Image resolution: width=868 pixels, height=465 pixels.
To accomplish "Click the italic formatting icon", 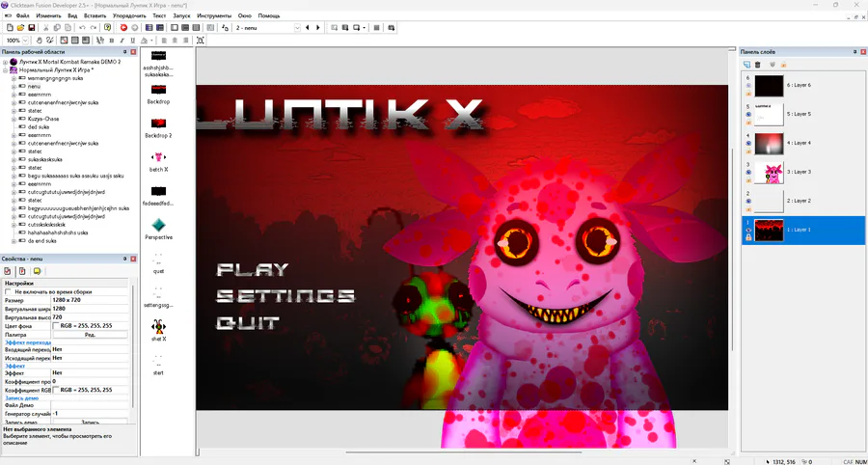I will coord(122,41).
